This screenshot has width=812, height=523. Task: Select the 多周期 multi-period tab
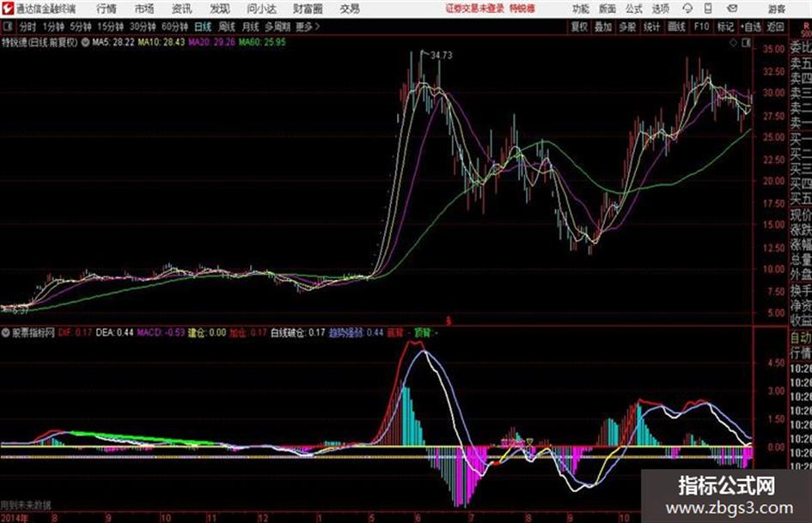point(277,27)
